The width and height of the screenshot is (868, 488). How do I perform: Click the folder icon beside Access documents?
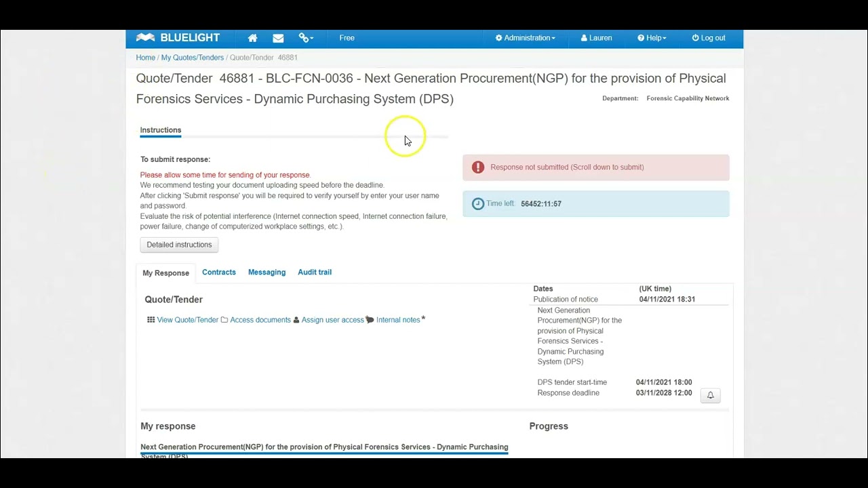[x=224, y=320]
